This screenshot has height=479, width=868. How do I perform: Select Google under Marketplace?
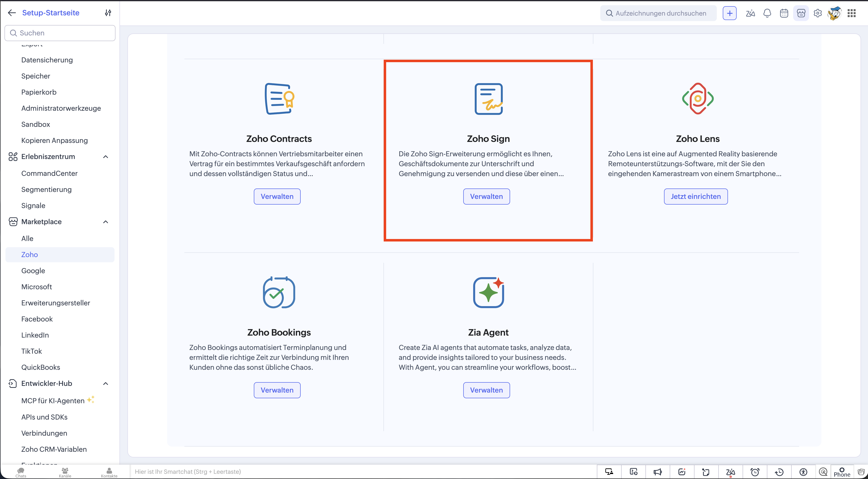[33, 271]
